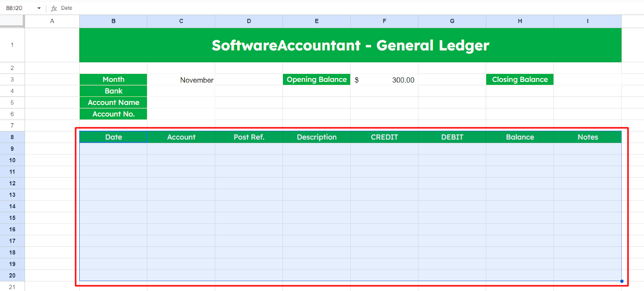Select column C header
Image resolution: width=644 pixels, height=291 pixels.
coord(181,21)
